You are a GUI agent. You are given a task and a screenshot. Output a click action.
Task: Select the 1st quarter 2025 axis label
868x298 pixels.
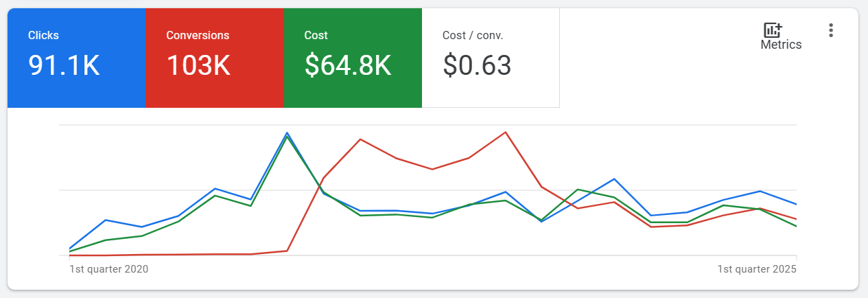pyautogui.click(x=757, y=269)
